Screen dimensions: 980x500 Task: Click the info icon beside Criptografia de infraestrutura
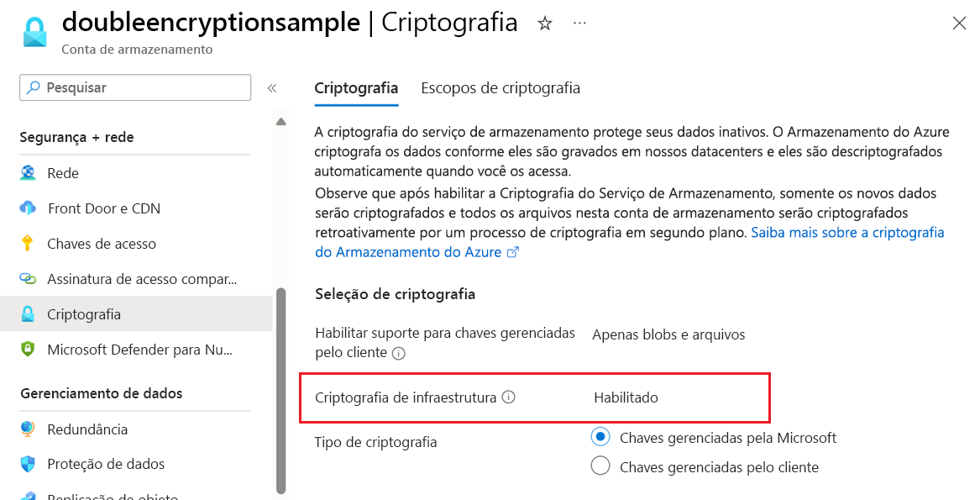click(x=510, y=397)
